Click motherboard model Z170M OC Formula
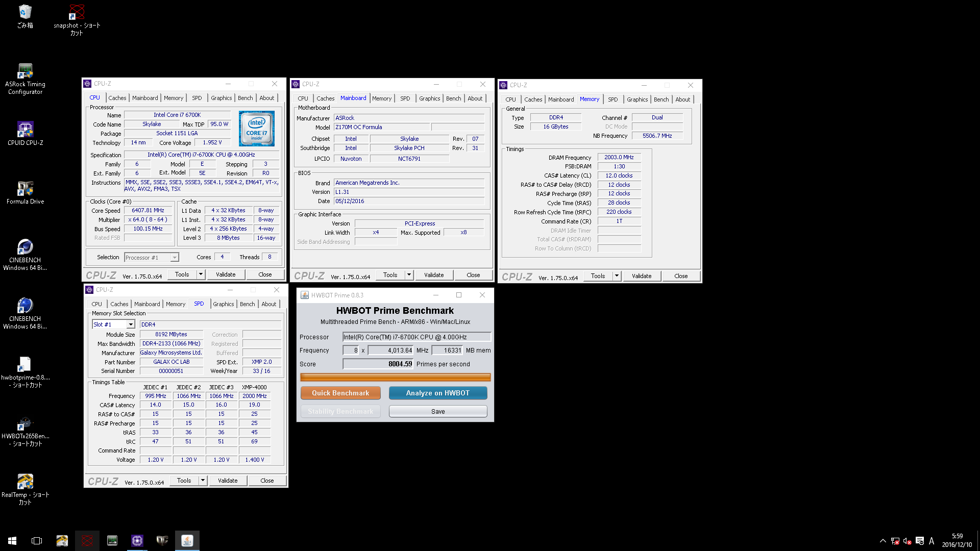This screenshot has width=980, height=551. coord(382,127)
